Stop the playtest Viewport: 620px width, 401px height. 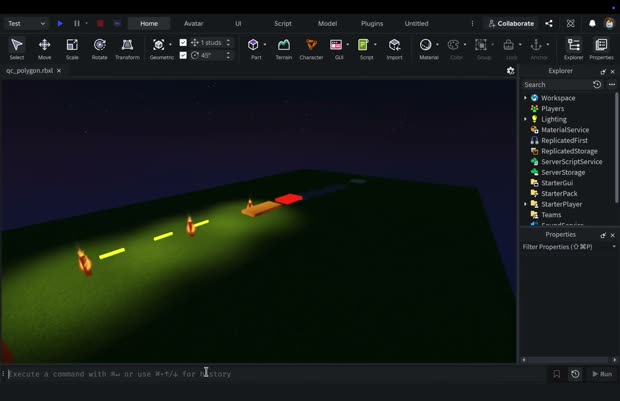[100, 23]
